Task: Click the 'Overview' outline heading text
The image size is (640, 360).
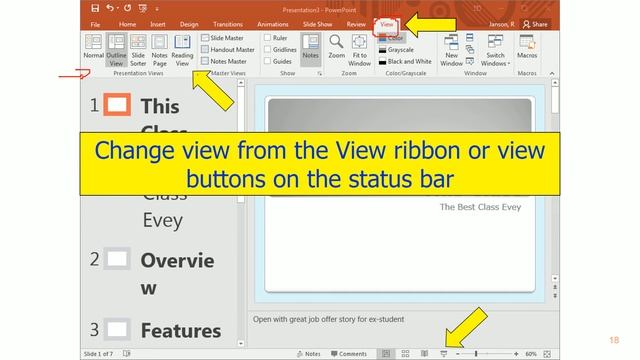Action: pyautogui.click(x=177, y=274)
